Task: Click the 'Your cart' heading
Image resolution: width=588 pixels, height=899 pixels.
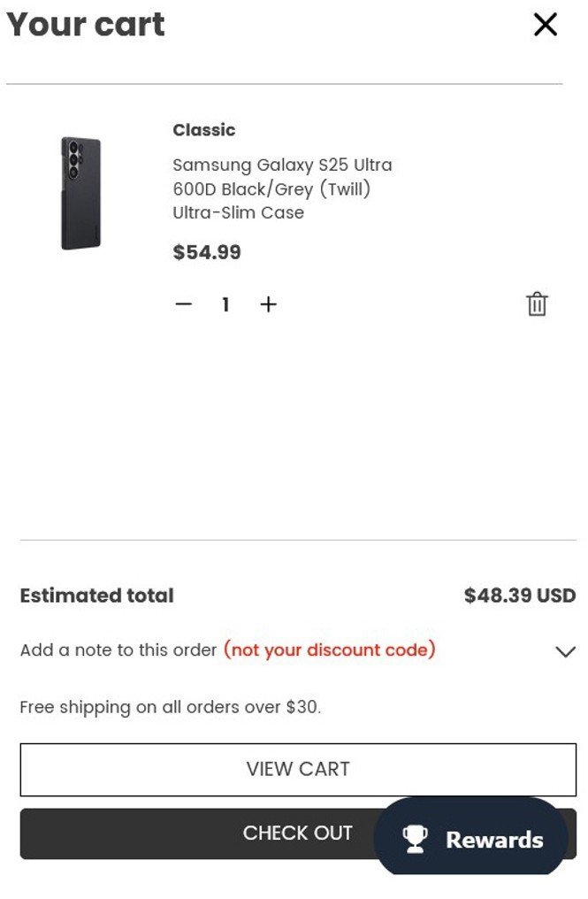Action: point(86,25)
